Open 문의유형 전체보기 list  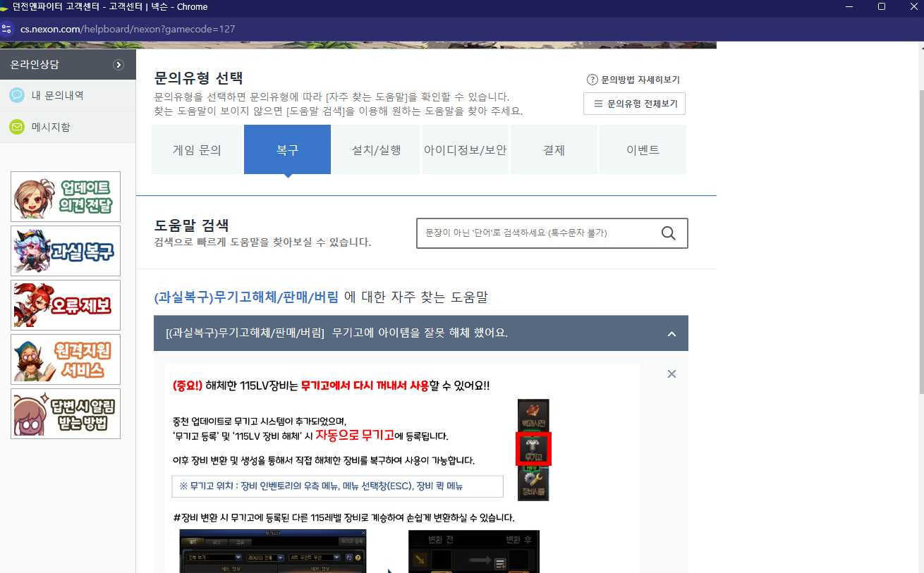point(634,104)
